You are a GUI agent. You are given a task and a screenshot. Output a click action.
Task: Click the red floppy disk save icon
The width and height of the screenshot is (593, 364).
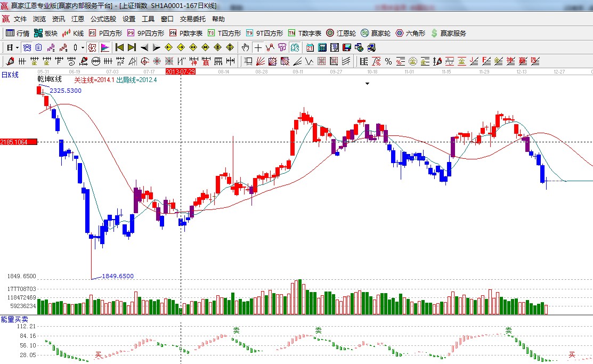(347, 47)
